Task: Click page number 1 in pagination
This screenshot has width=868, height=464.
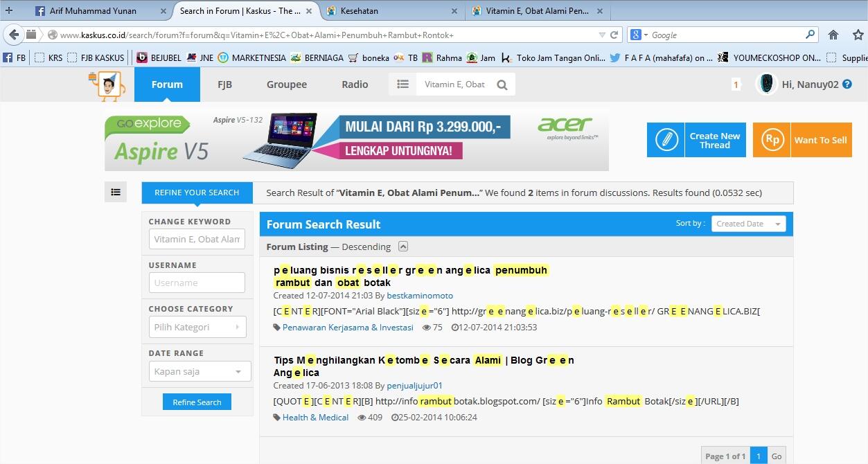Action: click(759, 456)
